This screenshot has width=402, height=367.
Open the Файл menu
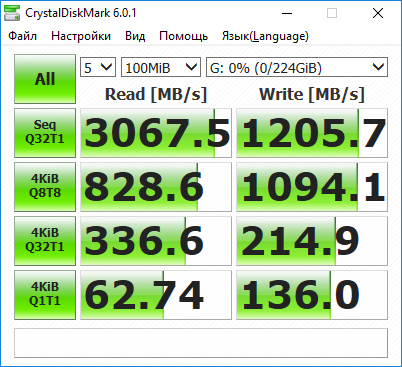tap(22, 36)
